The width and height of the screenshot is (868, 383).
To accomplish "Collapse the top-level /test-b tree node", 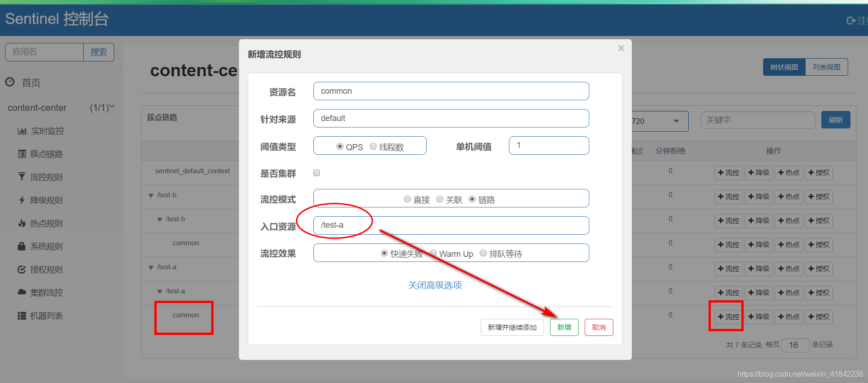I will tap(151, 195).
